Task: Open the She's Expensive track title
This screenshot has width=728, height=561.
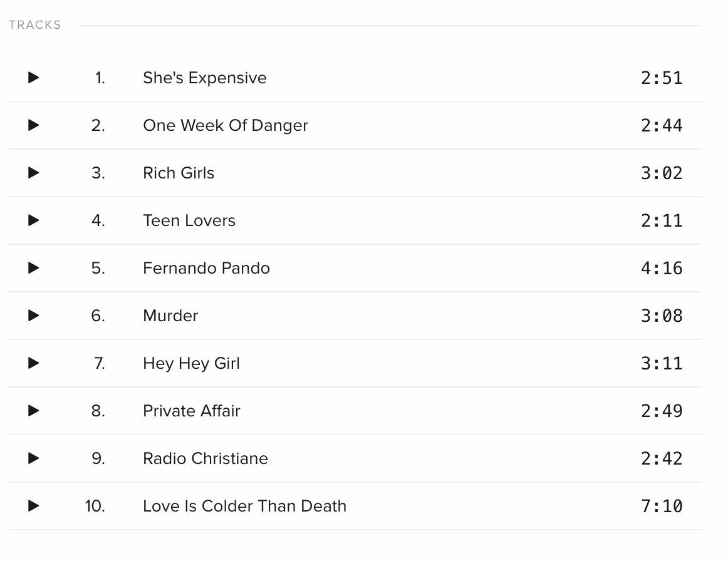Action: (x=205, y=78)
